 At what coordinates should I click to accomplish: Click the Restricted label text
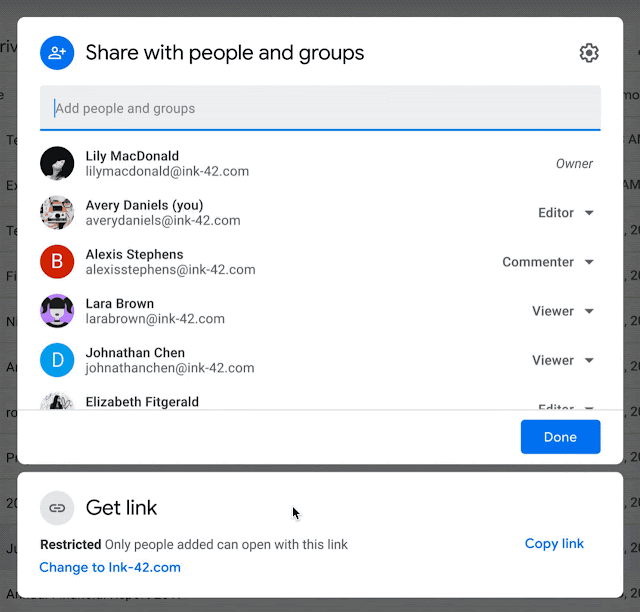(x=71, y=545)
